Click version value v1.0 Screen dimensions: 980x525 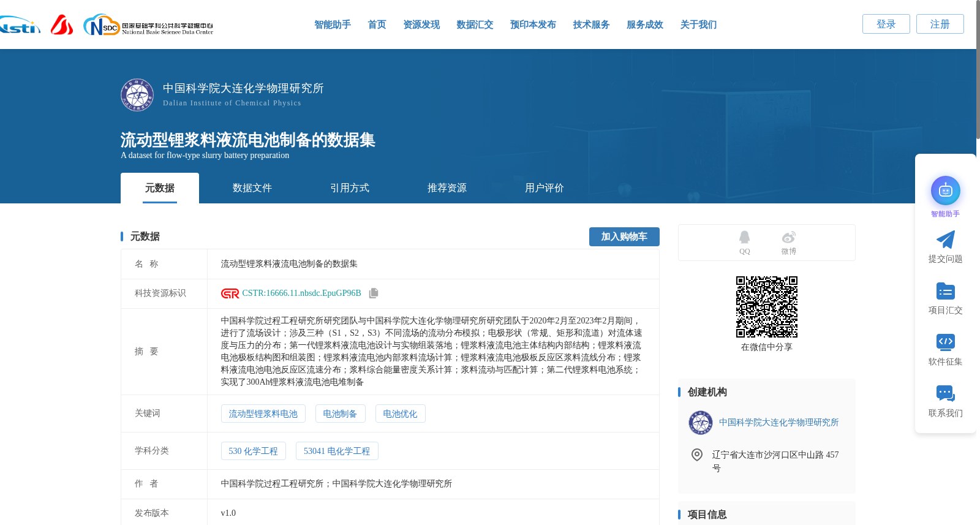(x=228, y=513)
